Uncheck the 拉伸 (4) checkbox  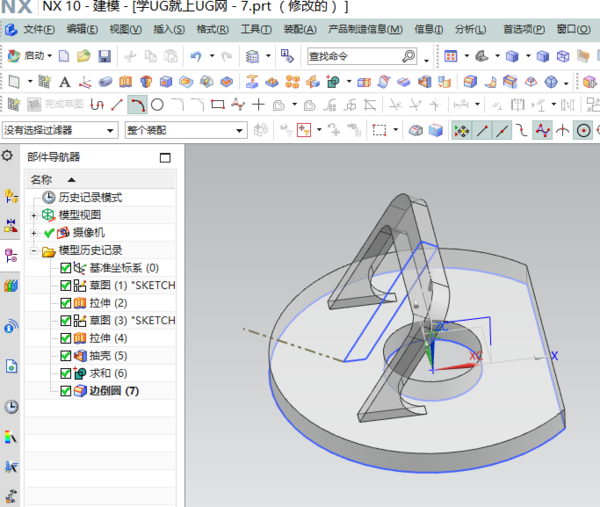click(66, 338)
